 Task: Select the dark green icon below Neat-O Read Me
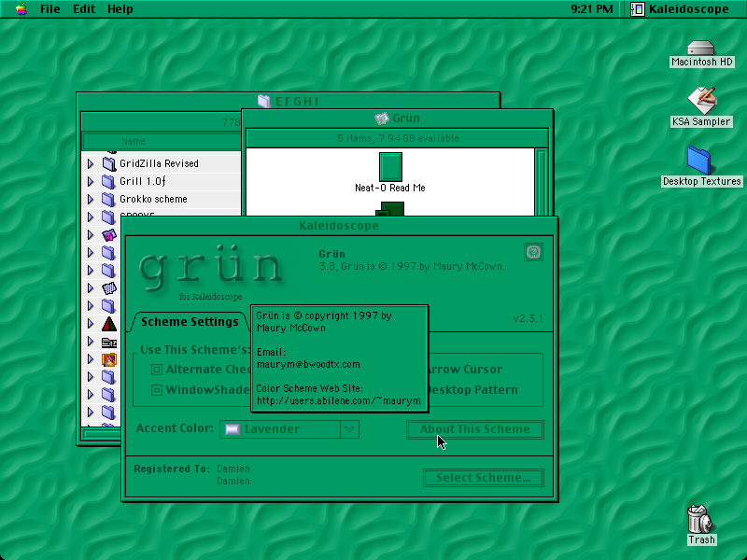390,209
